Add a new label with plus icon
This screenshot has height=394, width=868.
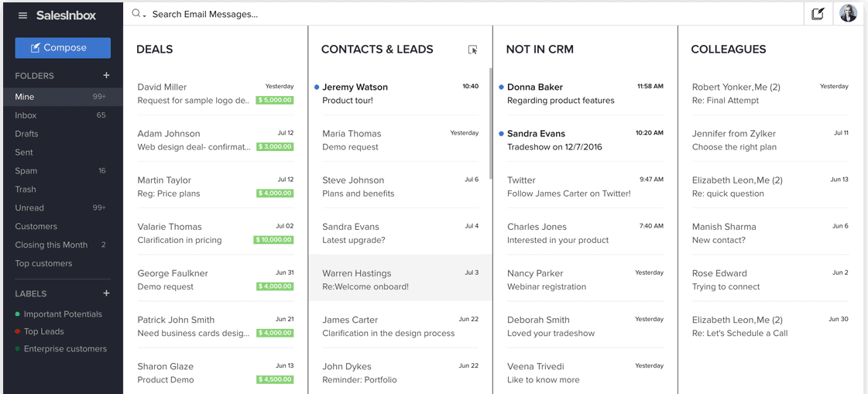point(106,293)
